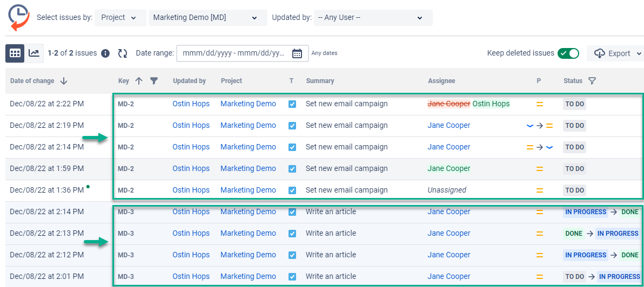Click the Assignee column header
The image size is (644, 287).
[x=441, y=81]
